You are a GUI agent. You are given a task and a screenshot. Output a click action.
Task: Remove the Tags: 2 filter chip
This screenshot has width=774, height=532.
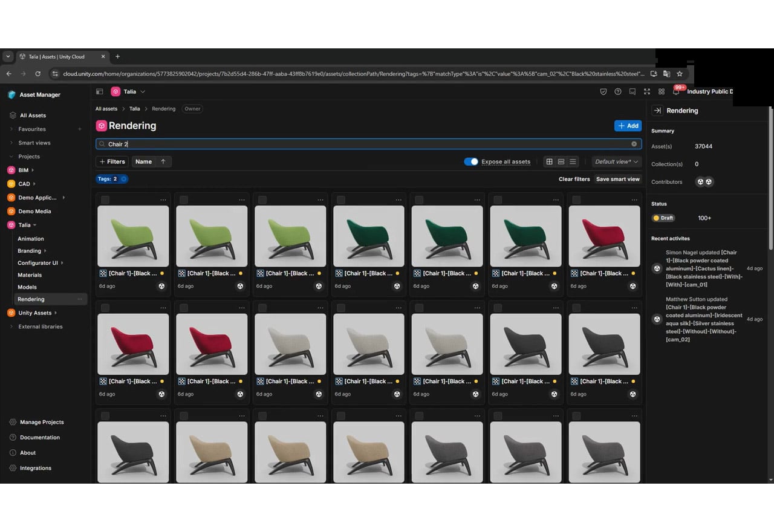(124, 179)
